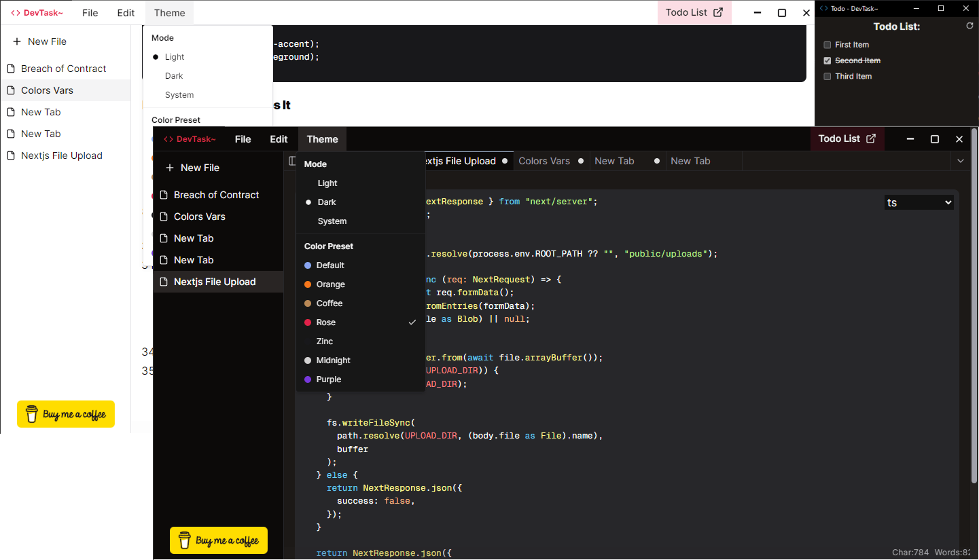Choose the Orange color preset
Screen dimensions: 979x560
330,284
